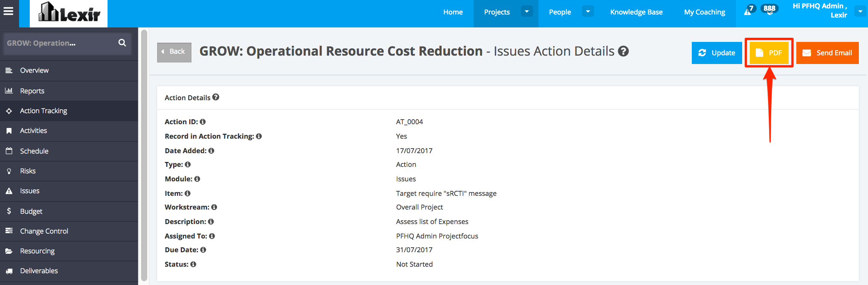Click info icon beside Description
The height and width of the screenshot is (285, 868).
pos(211,222)
